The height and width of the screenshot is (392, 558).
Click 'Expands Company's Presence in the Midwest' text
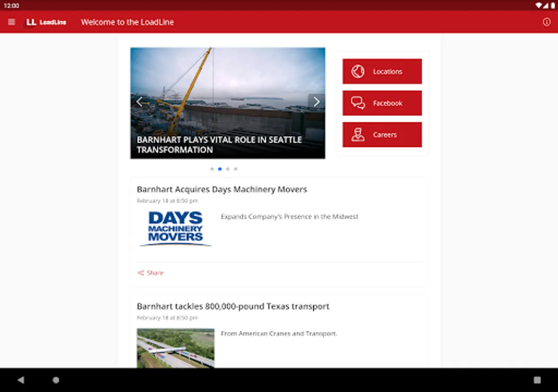[x=289, y=216]
